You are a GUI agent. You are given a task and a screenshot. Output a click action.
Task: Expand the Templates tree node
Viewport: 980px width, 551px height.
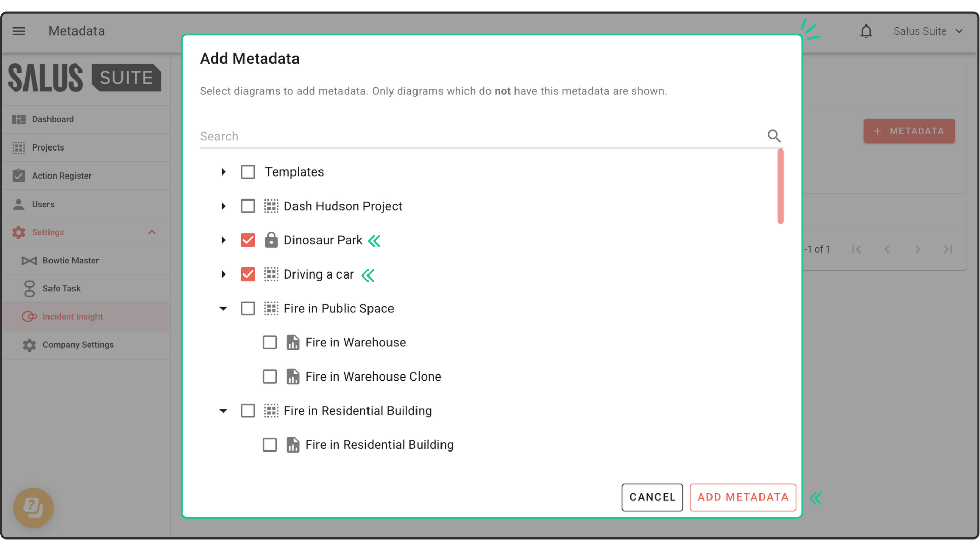click(223, 172)
